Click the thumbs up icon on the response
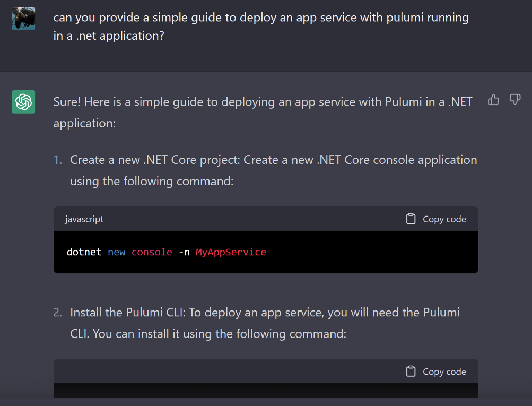This screenshot has width=532, height=406. [x=493, y=100]
